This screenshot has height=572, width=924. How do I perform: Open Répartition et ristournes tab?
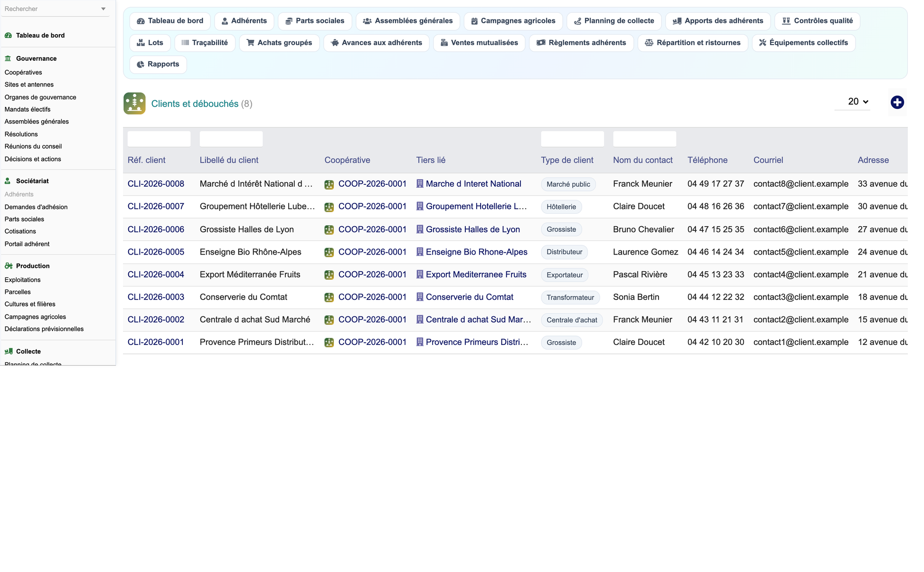click(x=693, y=43)
